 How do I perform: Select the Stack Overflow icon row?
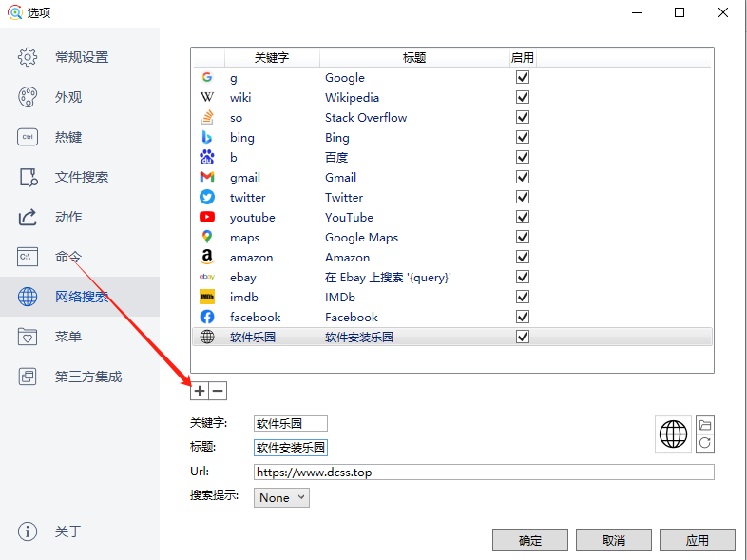(207, 118)
